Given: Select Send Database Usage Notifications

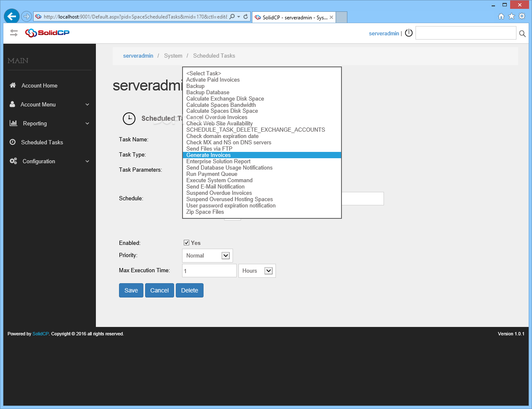Looking at the screenshot, I should coord(262,167).
